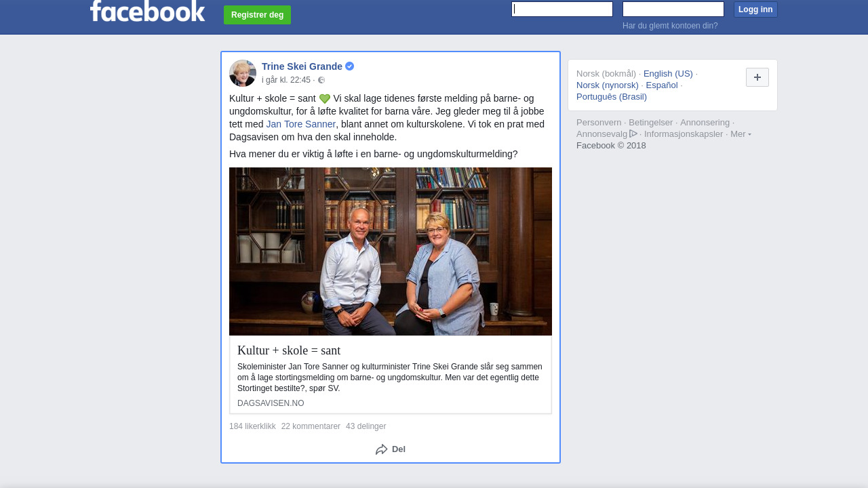868x488 pixels.
Task: Open the Informasjonskapsler footer link
Action: tap(684, 134)
